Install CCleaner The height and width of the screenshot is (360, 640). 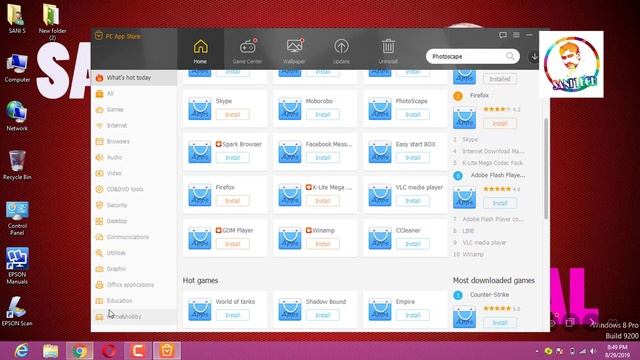pyautogui.click(x=413, y=244)
